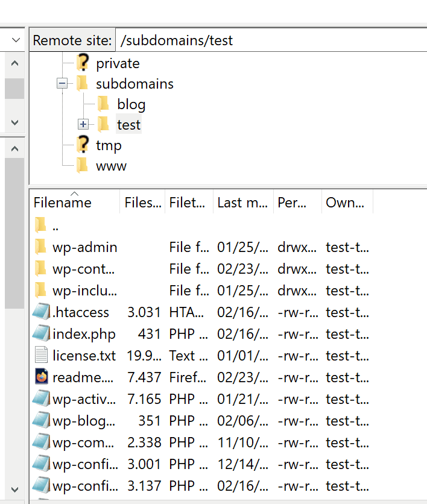This screenshot has width=427, height=504.
Task: Click the blog folder icon in tree
Action: tap(103, 104)
